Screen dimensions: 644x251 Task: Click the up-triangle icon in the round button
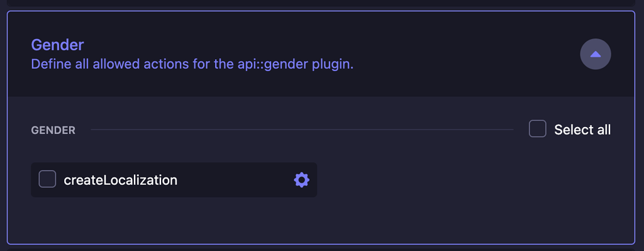(595, 54)
